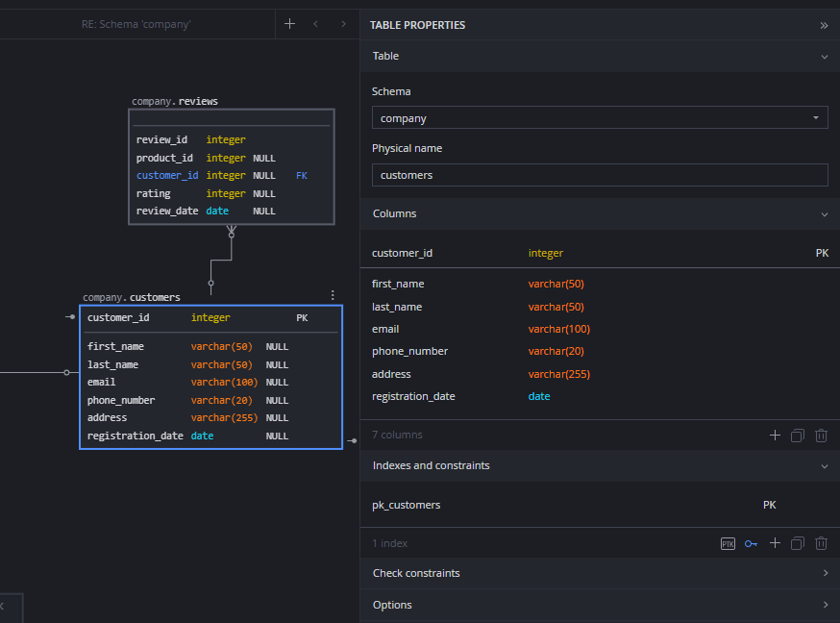840x623 pixels.
Task: Select company.reviews table title in diagram
Action: 175,101
